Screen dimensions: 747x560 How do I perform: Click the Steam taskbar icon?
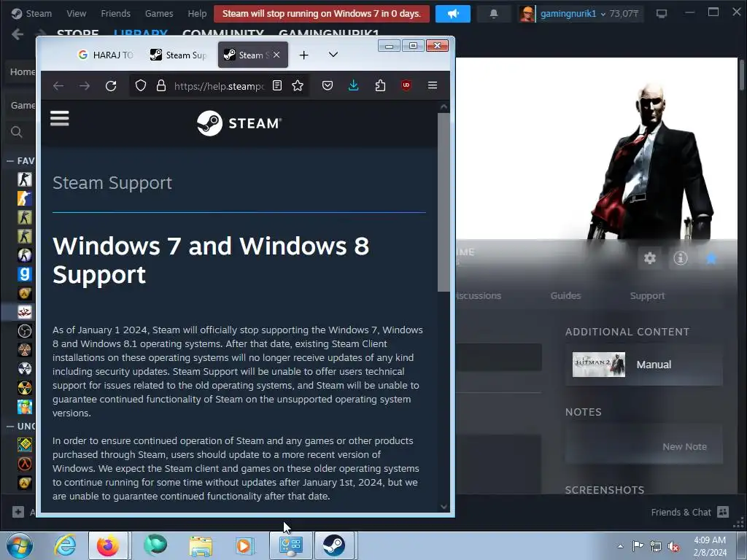coord(334,545)
